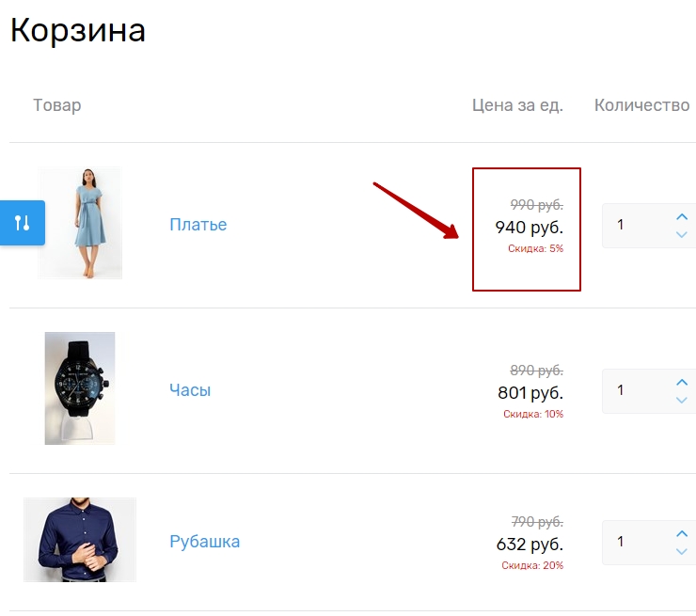The height and width of the screenshot is (616, 696).
Task: Click the navy shirt product thumbnail
Action: click(80, 540)
